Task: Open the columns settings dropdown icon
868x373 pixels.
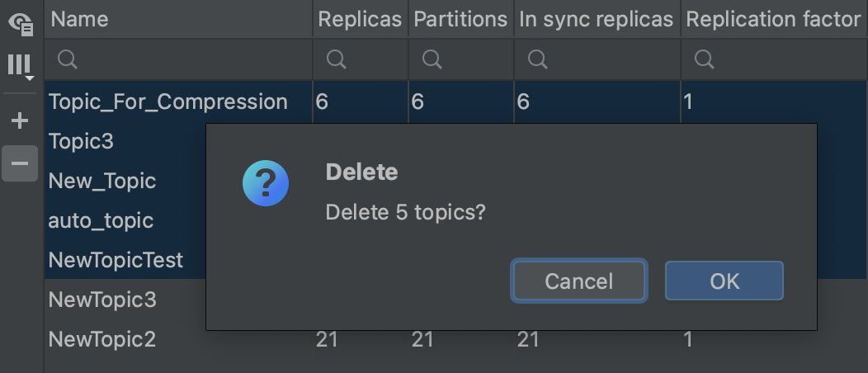Action: click(x=21, y=66)
